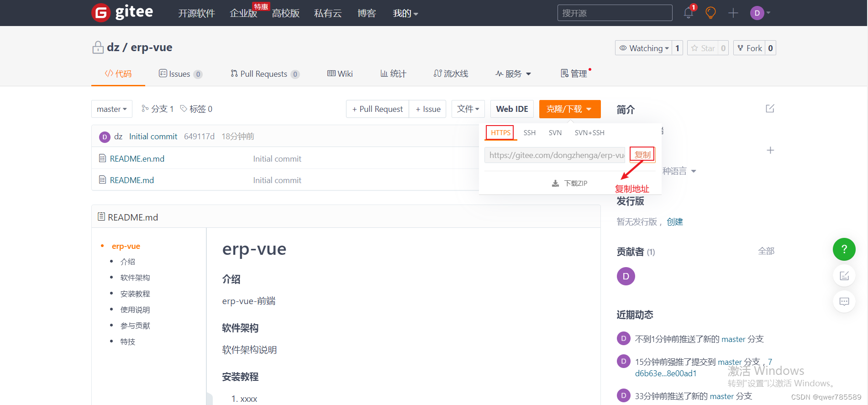This screenshot has height=405, width=868.
Task: Click 标签 0 tags link
Action: 196,109
